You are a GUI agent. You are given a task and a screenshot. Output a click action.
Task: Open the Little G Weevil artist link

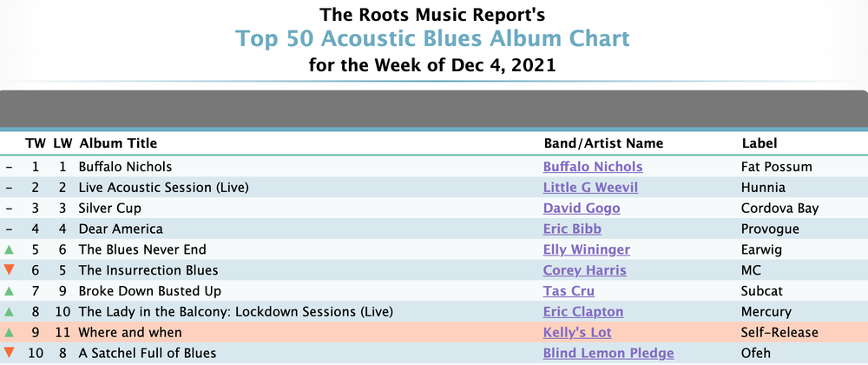pos(590,188)
